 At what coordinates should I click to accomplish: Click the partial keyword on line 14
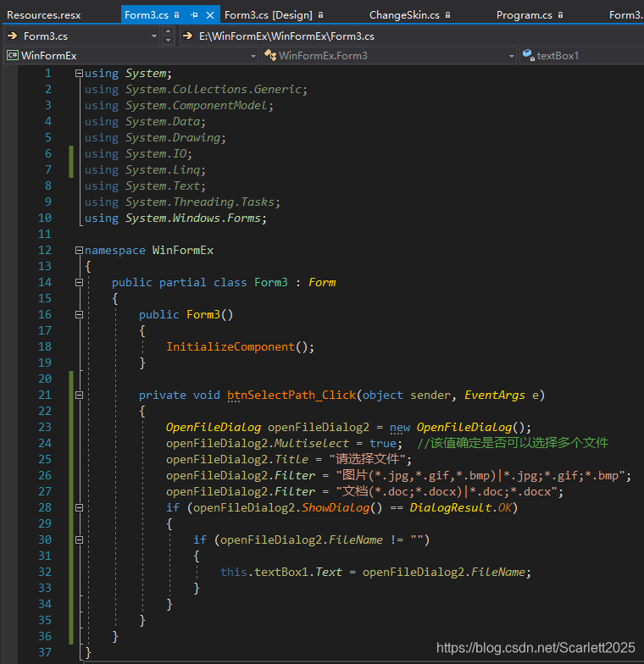[183, 283]
